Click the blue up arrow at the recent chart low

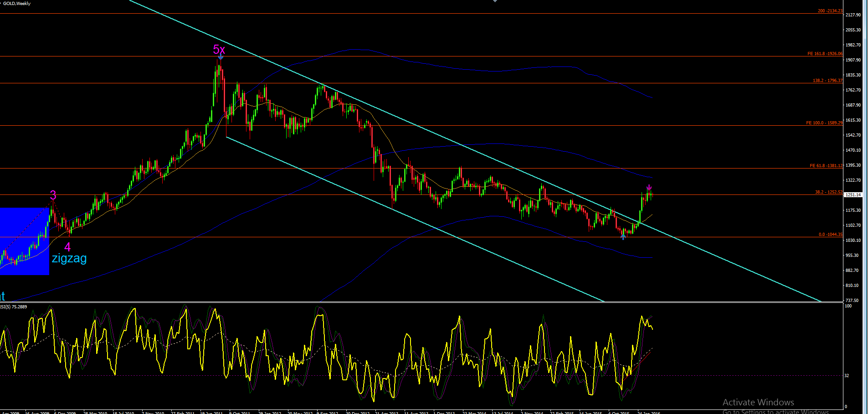coord(623,237)
